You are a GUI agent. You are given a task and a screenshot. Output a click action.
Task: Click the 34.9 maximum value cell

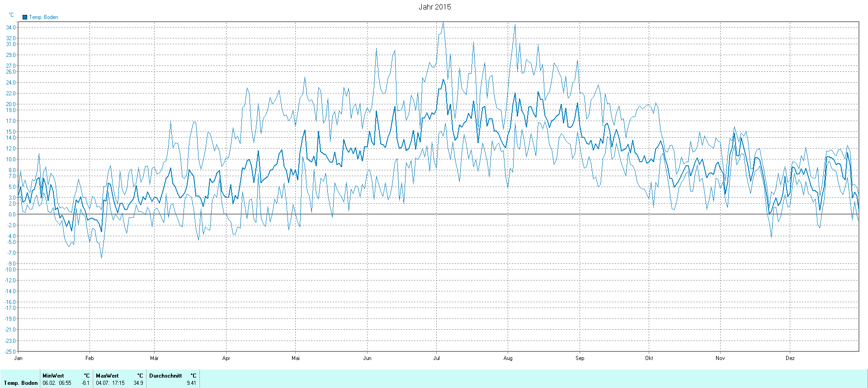click(x=138, y=383)
